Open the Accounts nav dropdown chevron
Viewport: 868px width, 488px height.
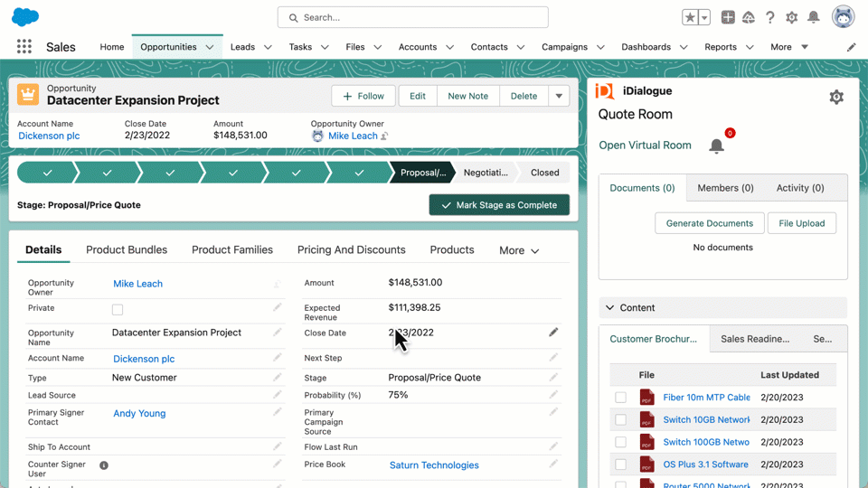click(x=449, y=47)
